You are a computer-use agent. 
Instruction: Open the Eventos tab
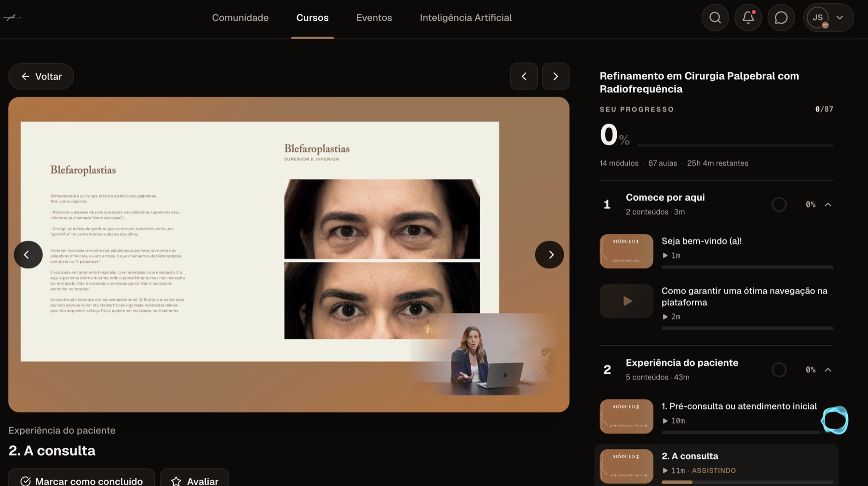374,18
